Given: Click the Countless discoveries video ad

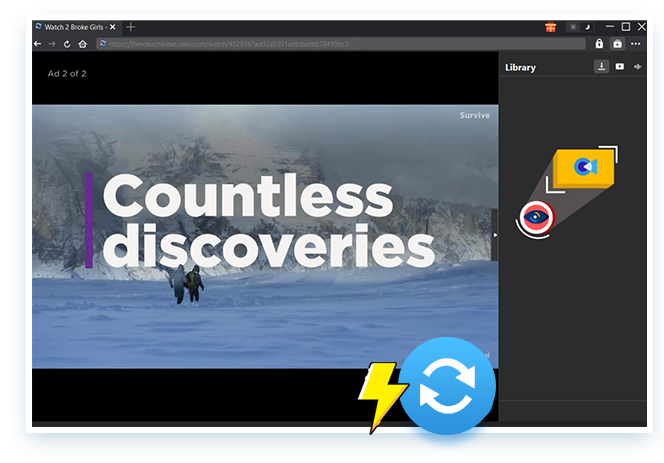Looking at the screenshot, I should 265,236.
